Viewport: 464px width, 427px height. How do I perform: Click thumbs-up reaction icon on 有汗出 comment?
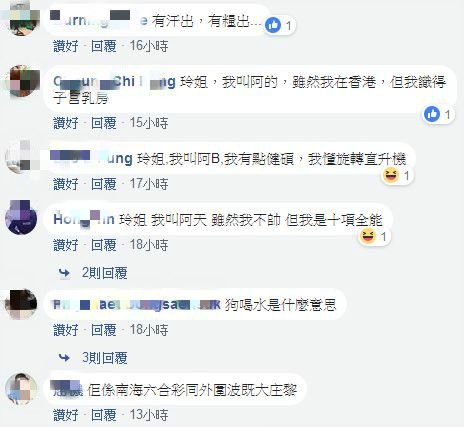click(x=273, y=25)
